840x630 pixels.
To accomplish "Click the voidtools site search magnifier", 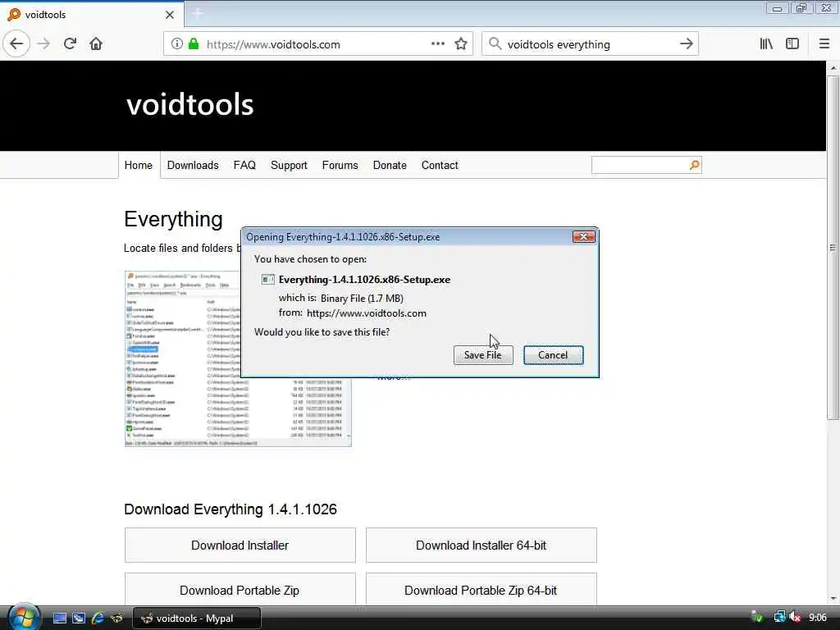I will 694,165.
